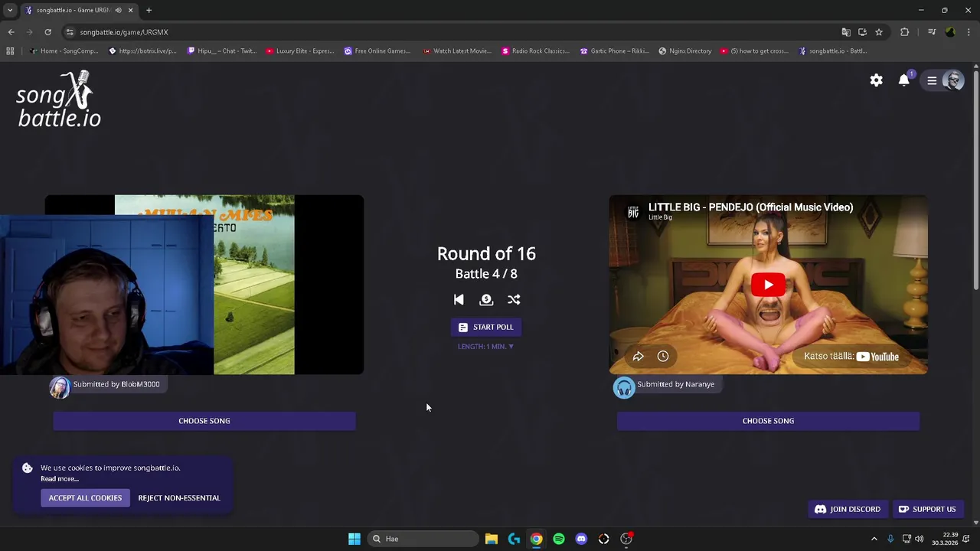Open the Support Us button
980x551 pixels.
coord(927,509)
